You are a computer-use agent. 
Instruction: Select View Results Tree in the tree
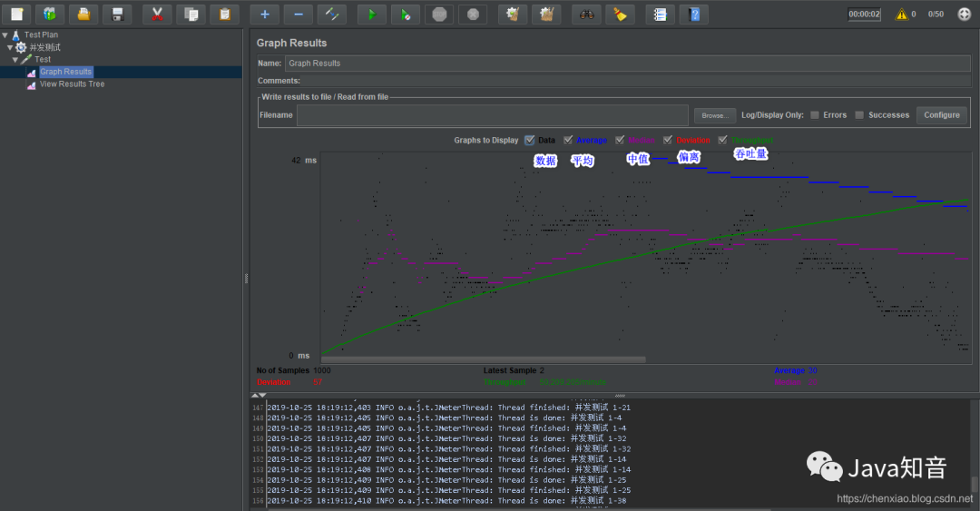pos(73,84)
